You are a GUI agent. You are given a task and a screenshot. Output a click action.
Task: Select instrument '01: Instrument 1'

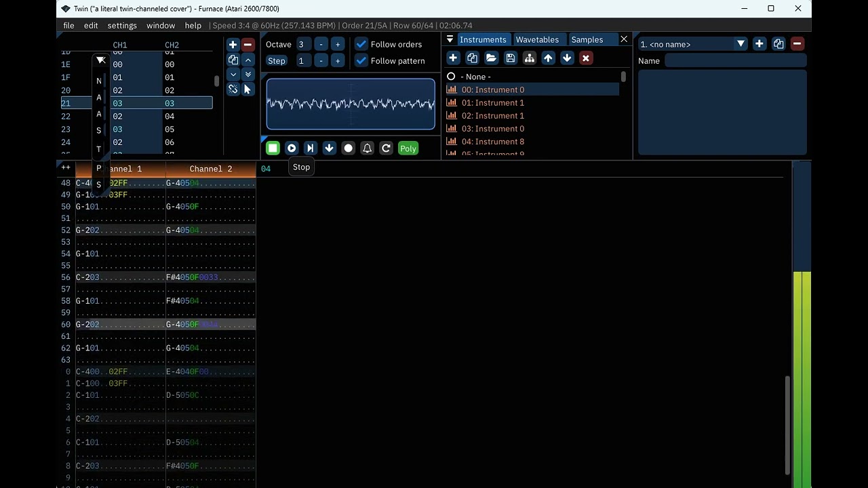(532, 102)
